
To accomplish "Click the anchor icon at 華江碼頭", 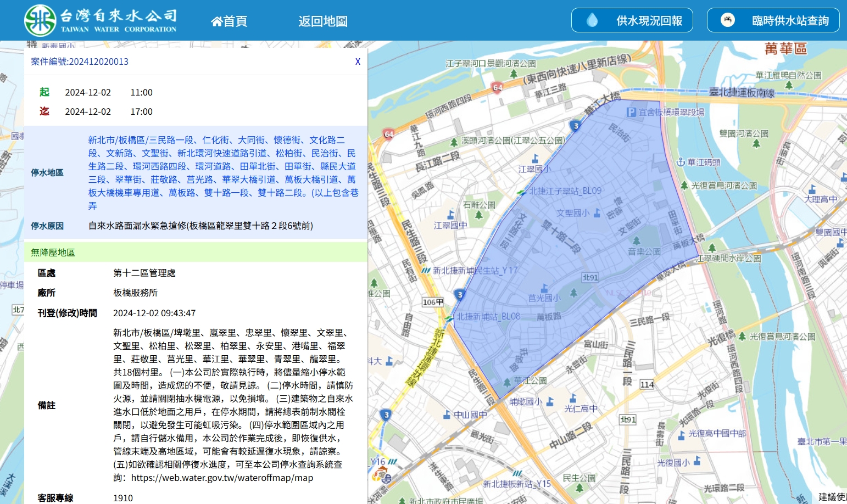I will tap(681, 162).
